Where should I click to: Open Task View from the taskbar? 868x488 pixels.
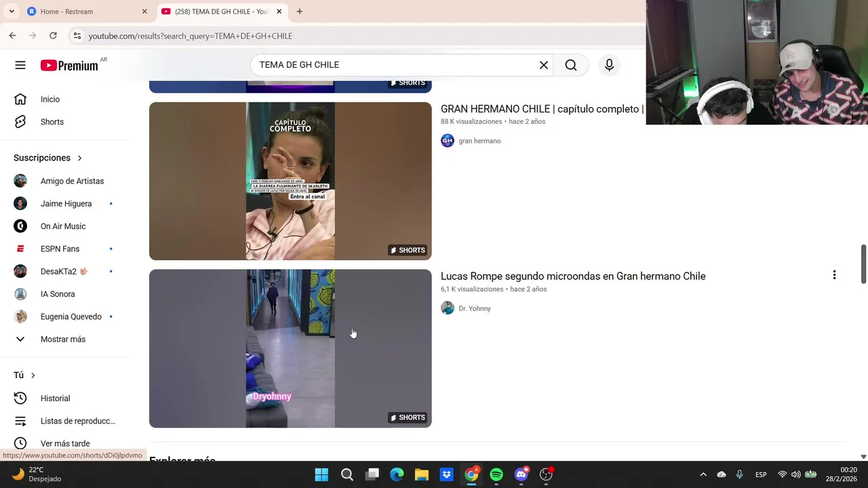(372, 474)
